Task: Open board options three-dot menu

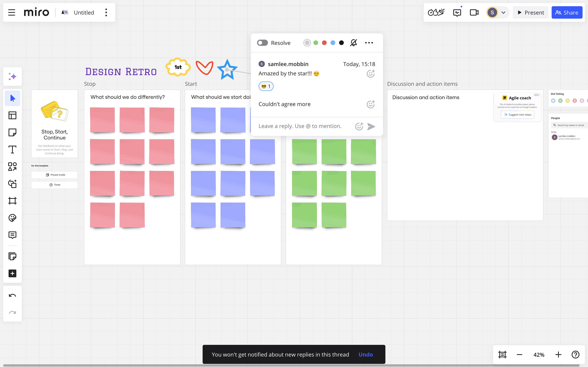Action: (x=106, y=13)
